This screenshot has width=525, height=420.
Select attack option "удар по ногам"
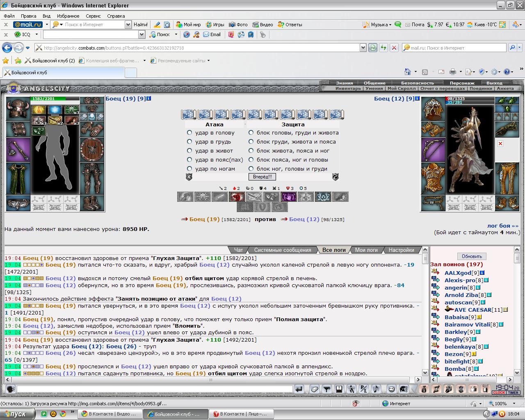click(x=189, y=169)
